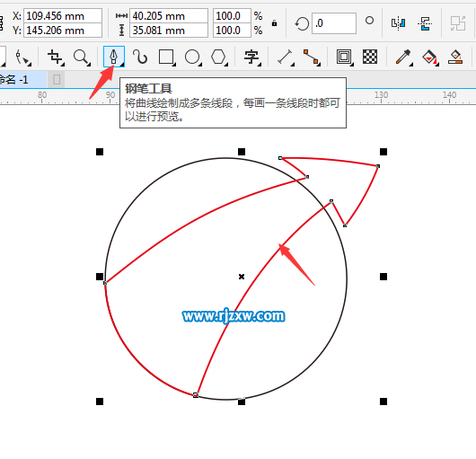Screen dimensions: 476x459
Task: Click the X position field 109.456 mm
Action: tap(63, 16)
